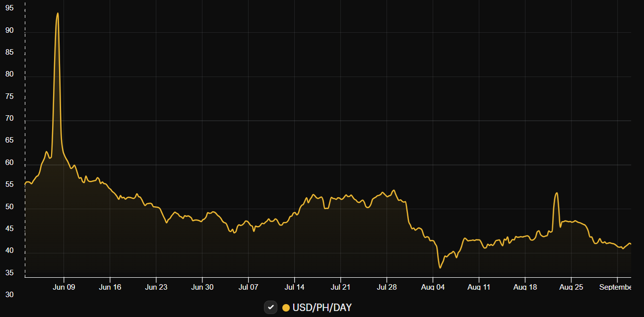This screenshot has height=317, width=644.
Task: Click the lowest dip after Aug 04
Action: point(440,268)
